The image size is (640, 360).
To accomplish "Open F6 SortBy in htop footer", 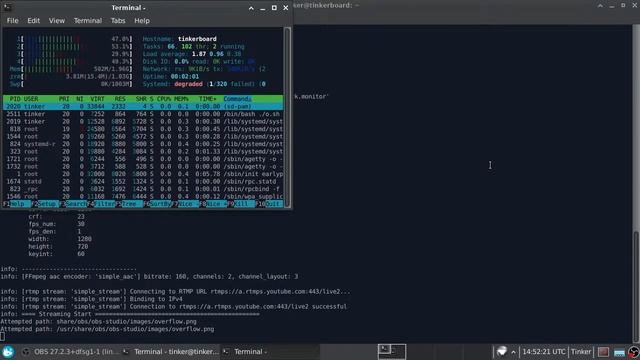I will tap(157, 204).
